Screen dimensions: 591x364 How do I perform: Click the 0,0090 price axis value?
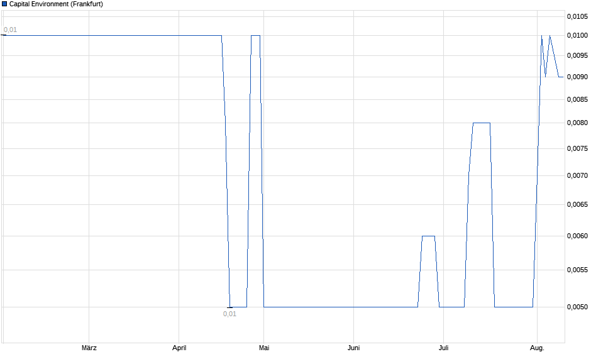(x=577, y=77)
